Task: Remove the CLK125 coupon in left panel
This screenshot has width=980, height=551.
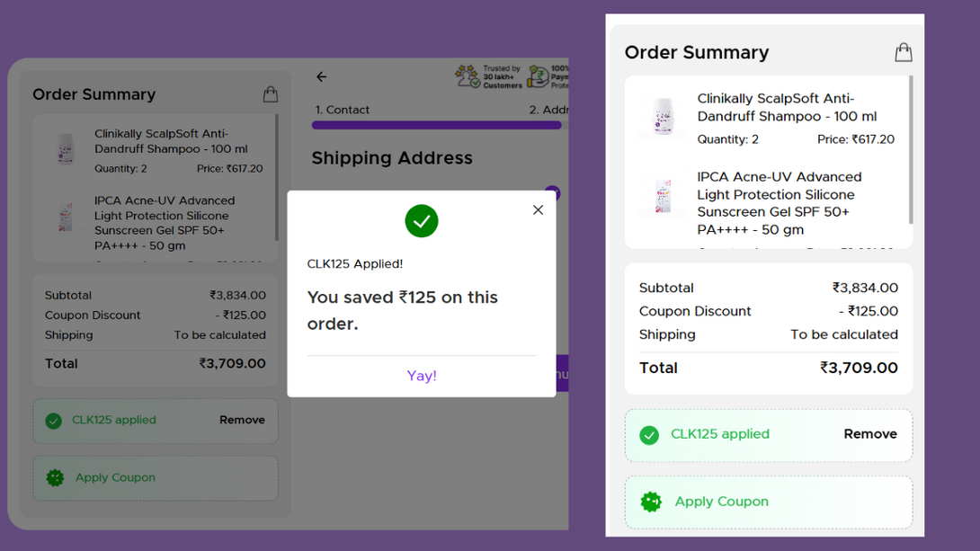Action: pyautogui.click(x=242, y=420)
